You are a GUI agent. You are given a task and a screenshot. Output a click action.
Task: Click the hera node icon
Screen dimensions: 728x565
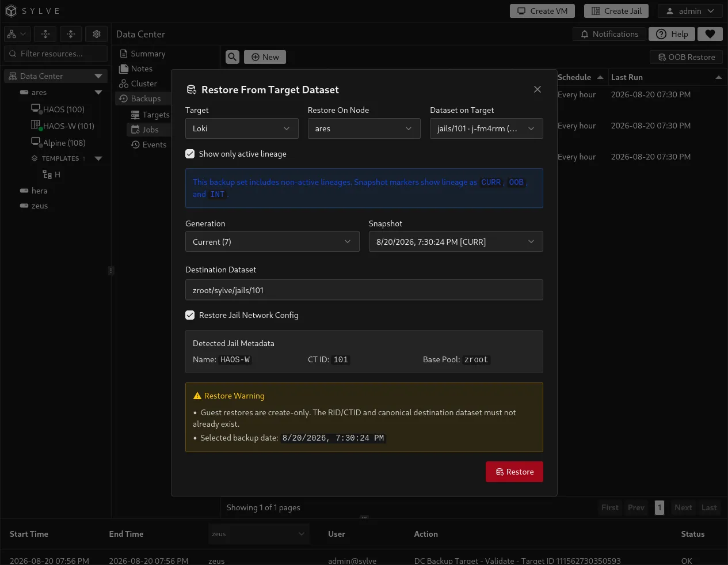(24, 191)
